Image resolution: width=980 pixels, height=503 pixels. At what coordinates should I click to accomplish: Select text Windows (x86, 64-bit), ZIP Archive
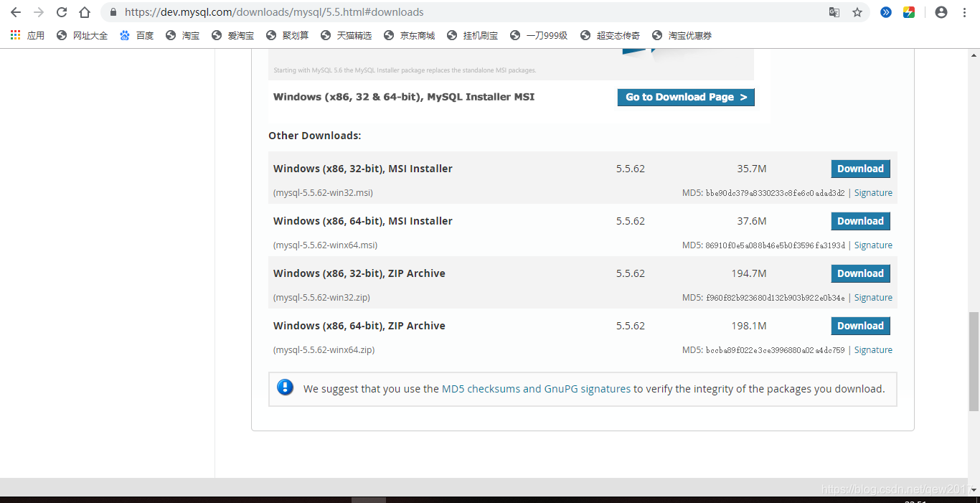click(x=359, y=326)
